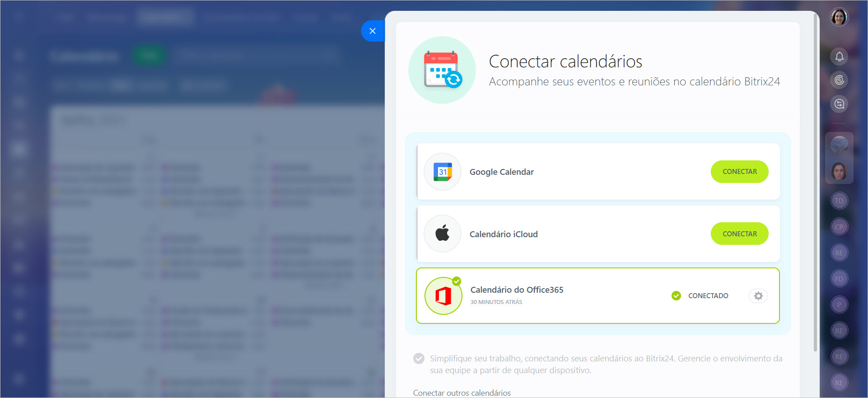This screenshot has height=398, width=868.
Task: Click the Conectar calendários heading
Action: pyautogui.click(x=565, y=61)
